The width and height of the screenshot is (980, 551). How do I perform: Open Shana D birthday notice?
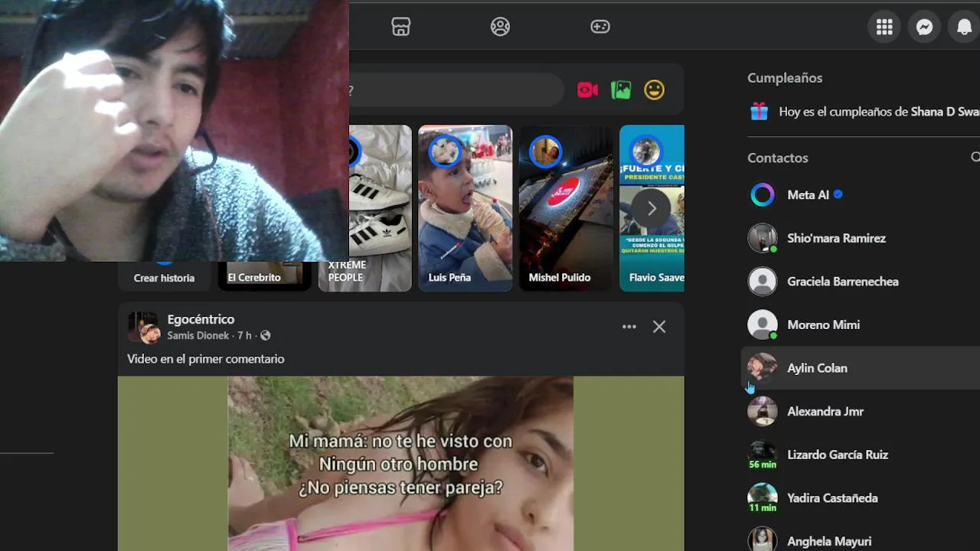point(879,112)
